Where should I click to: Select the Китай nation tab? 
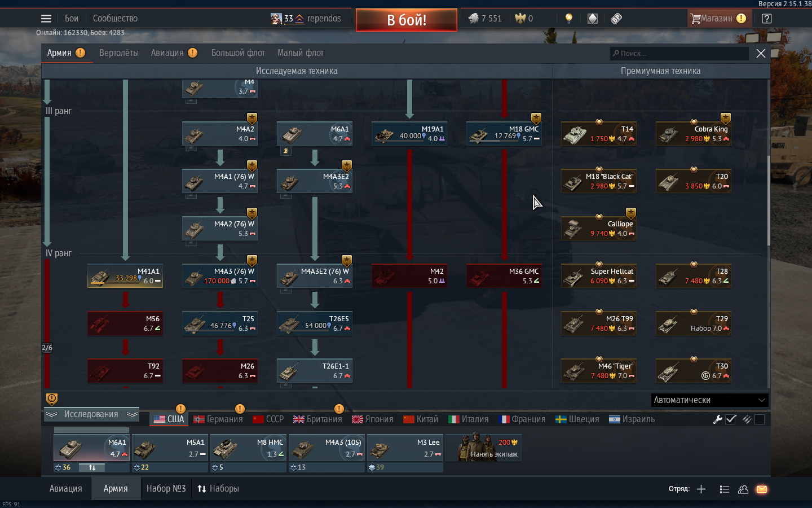pos(421,419)
